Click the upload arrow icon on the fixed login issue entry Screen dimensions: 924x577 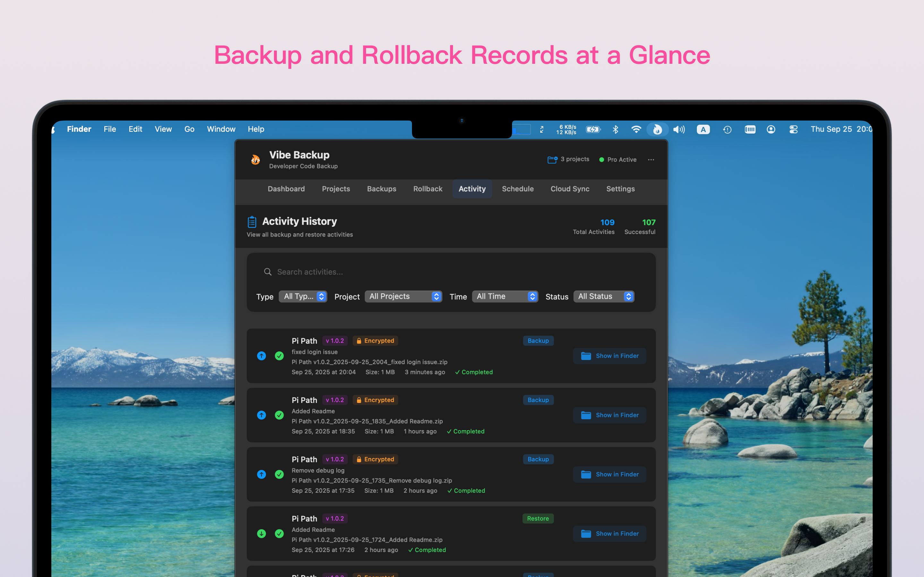261,356
